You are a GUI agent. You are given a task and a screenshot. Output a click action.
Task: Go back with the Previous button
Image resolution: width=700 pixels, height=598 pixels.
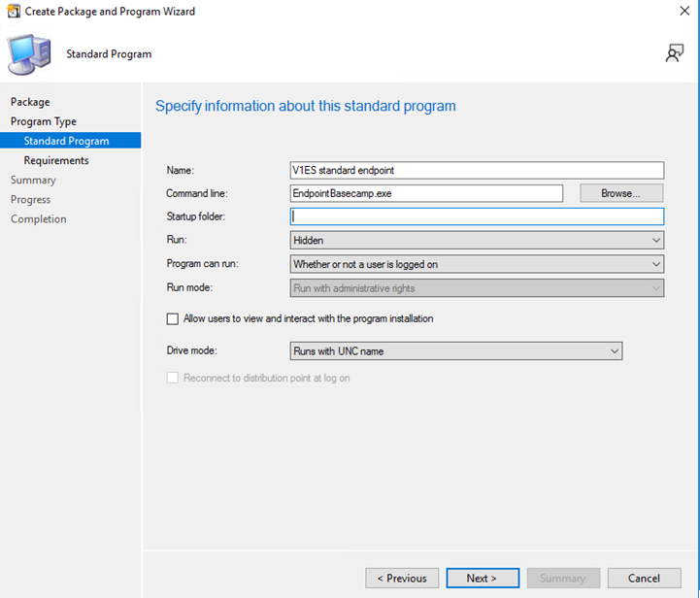(402, 579)
